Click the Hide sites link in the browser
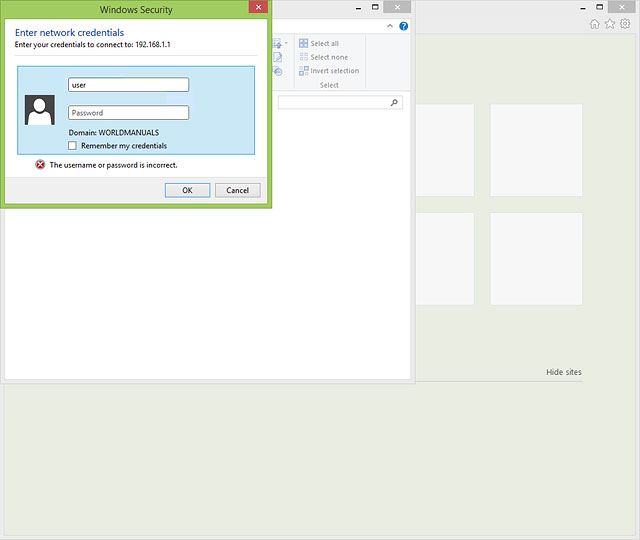The width and height of the screenshot is (640, 540). click(x=564, y=372)
